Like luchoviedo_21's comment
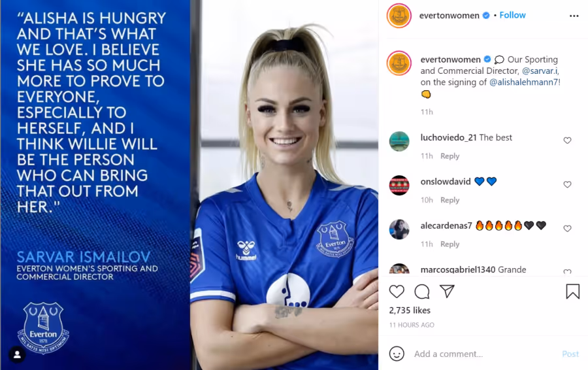Screen dimensions: 588x370 coord(567,141)
